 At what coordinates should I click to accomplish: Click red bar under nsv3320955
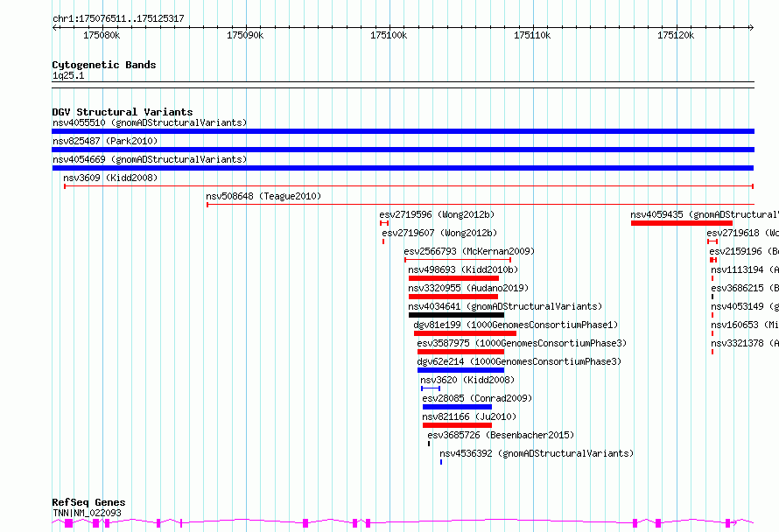[x=453, y=297]
